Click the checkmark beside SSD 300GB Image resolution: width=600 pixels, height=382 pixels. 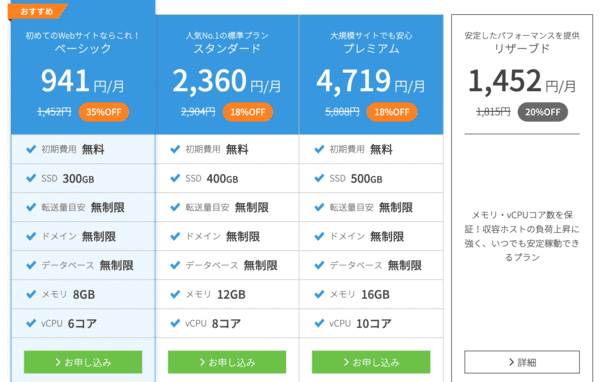coord(31,178)
